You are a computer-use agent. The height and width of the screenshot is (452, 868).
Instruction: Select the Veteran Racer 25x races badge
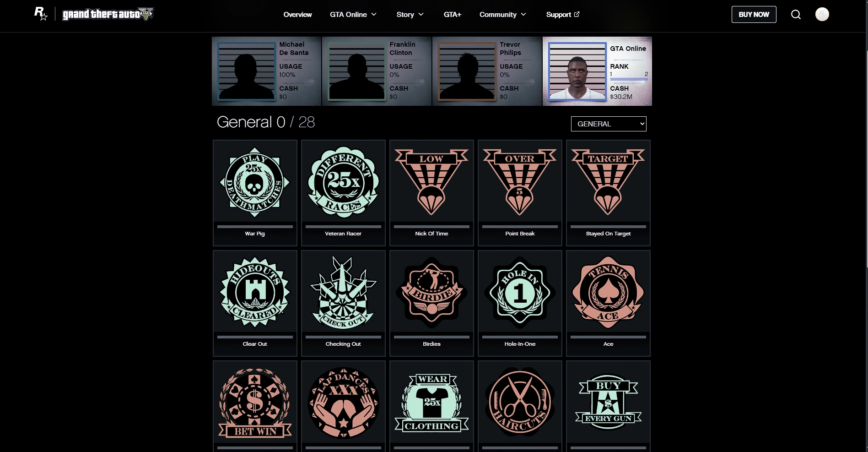pyautogui.click(x=343, y=182)
